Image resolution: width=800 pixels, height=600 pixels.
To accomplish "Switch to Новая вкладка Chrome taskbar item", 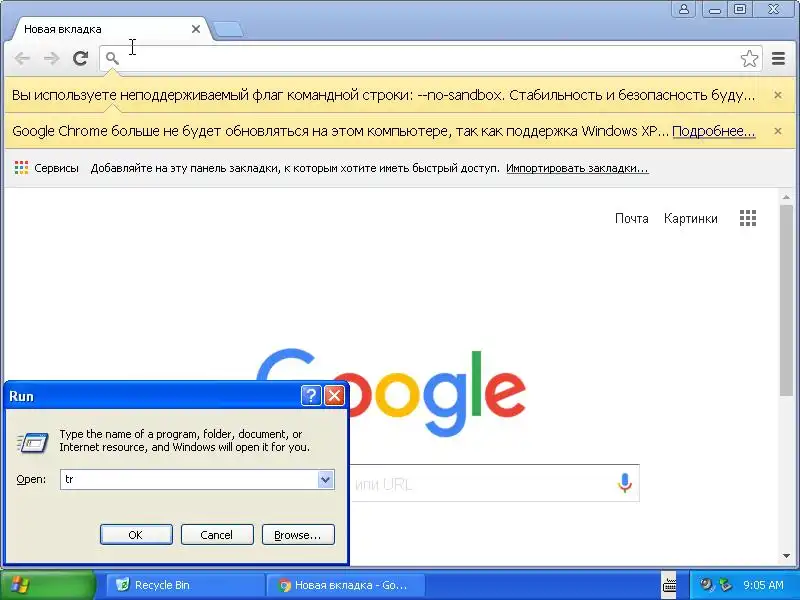I will point(344,585).
